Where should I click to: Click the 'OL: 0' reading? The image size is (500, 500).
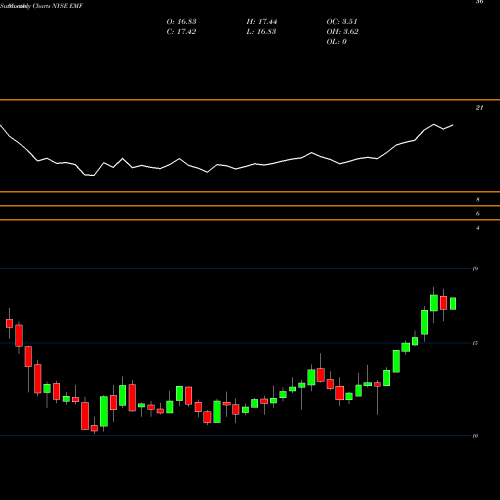click(336, 42)
